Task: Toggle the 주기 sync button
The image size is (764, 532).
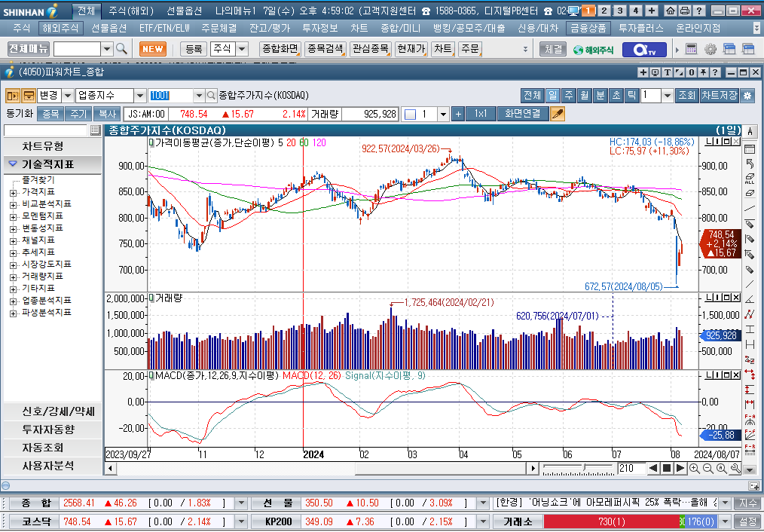Action: coord(78,114)
